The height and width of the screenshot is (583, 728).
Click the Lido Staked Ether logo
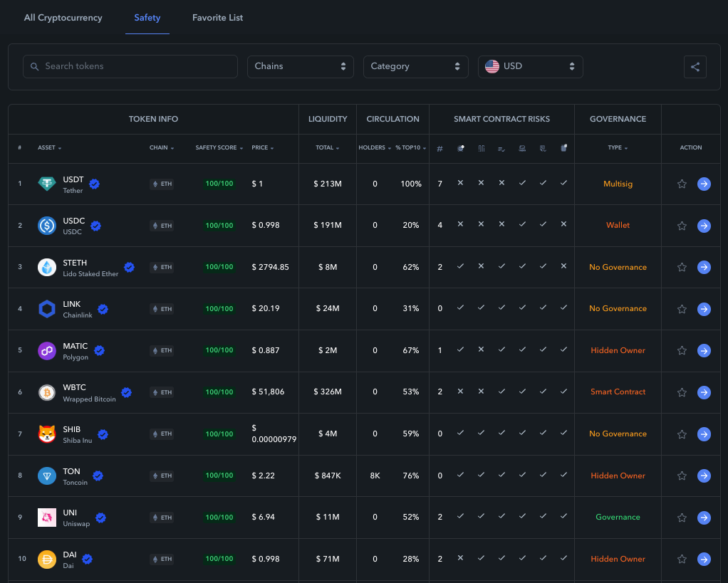47,267
